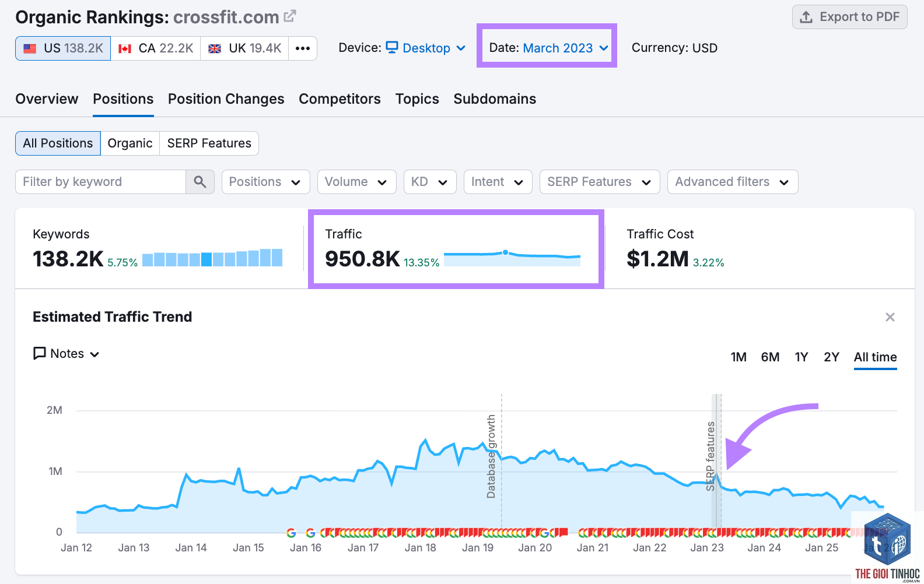Image resolution: width=924 pixels, height=584 pixels.
Task: Click the keyword search magnifier icon
Action: [200, 182]
